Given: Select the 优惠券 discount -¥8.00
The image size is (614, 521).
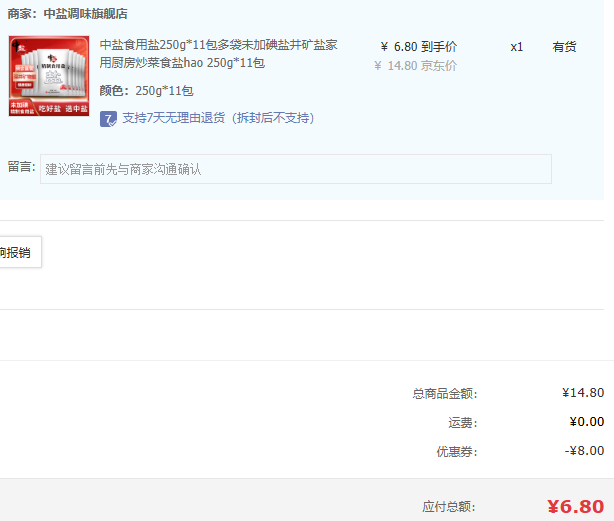Looking at the screenshot, I should [584, 451].
